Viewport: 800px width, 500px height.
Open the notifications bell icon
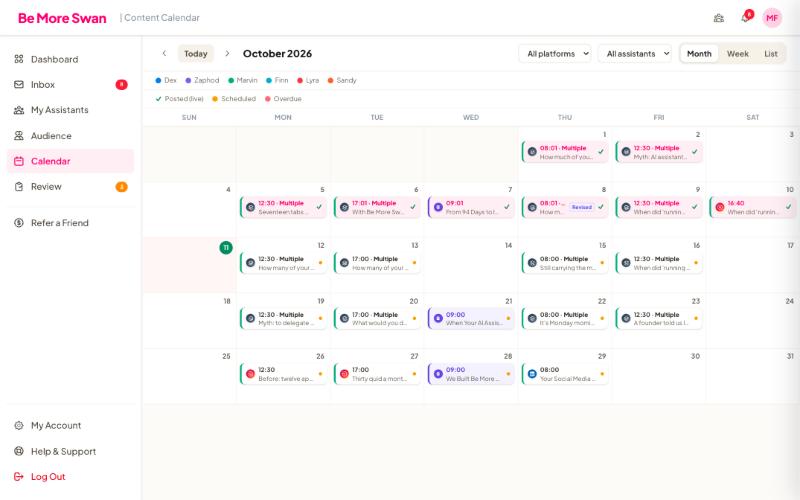coord(745,18)
